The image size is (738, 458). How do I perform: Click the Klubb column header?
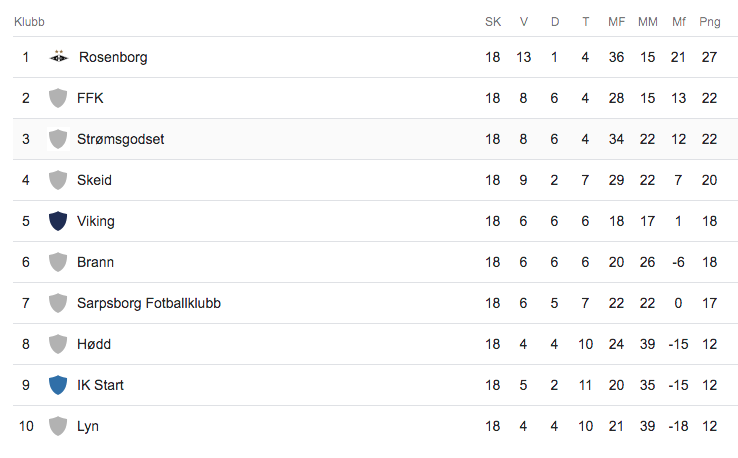(29, 22)
